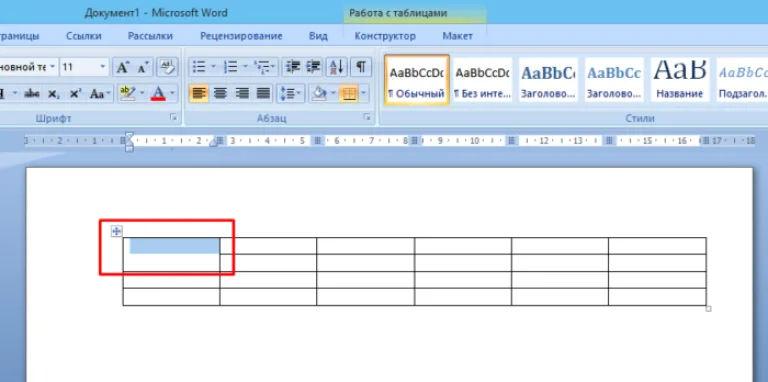
Task: Click the bulleted list icon
Action: [x=199, y=67]
